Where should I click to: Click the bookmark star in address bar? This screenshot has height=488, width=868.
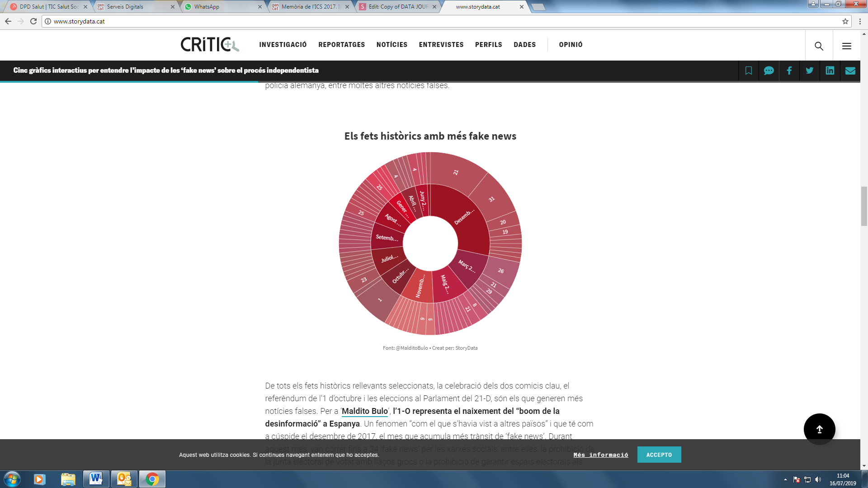click(x=845, y=21)
